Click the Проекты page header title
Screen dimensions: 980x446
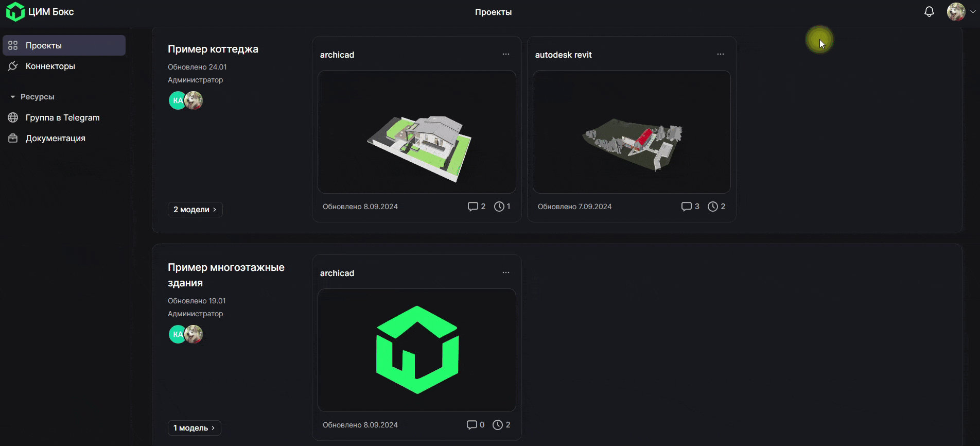point(493,12)
